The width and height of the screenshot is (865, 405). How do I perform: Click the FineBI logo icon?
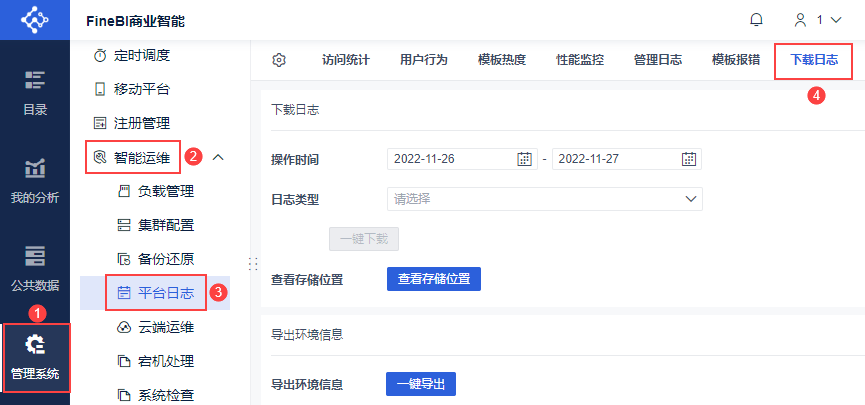pyautogui.click(x=35, y=20)
